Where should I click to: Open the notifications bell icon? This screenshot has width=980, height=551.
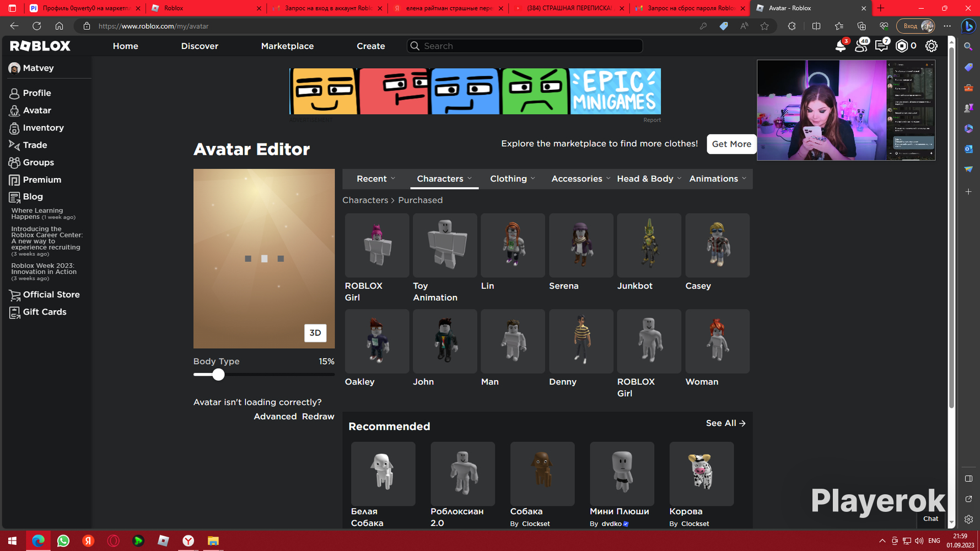pyautogui.click(x=841, y=46)
